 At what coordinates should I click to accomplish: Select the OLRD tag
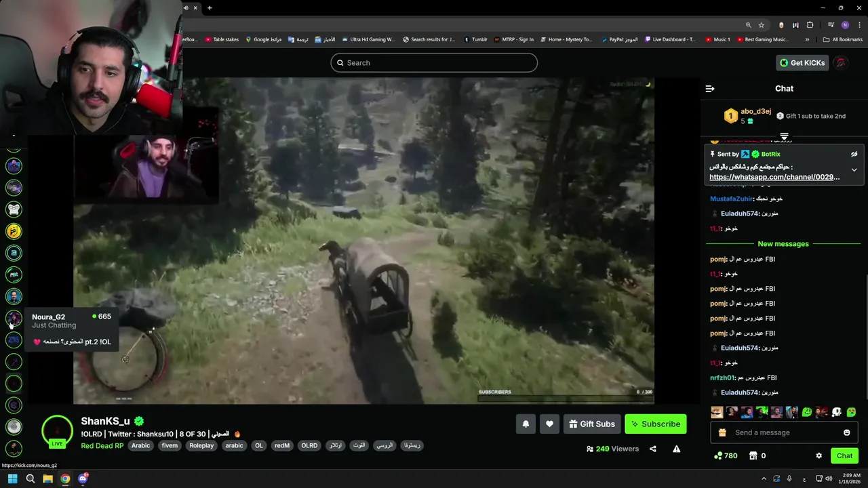click(x=309, y=445)
